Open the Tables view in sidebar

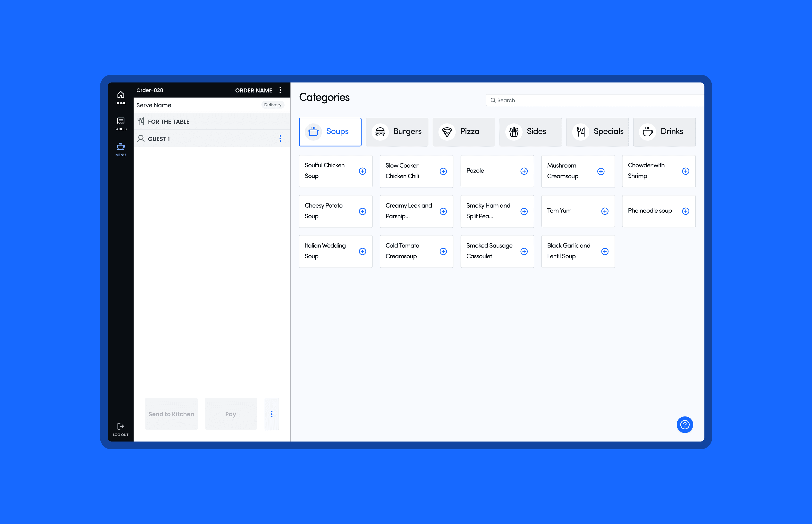click(x=121, y=124)
